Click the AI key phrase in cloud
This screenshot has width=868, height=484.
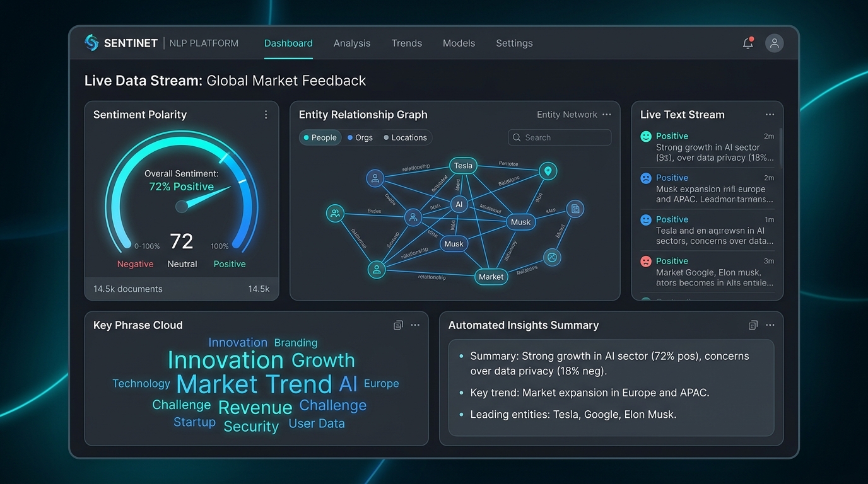click(348, 384)
